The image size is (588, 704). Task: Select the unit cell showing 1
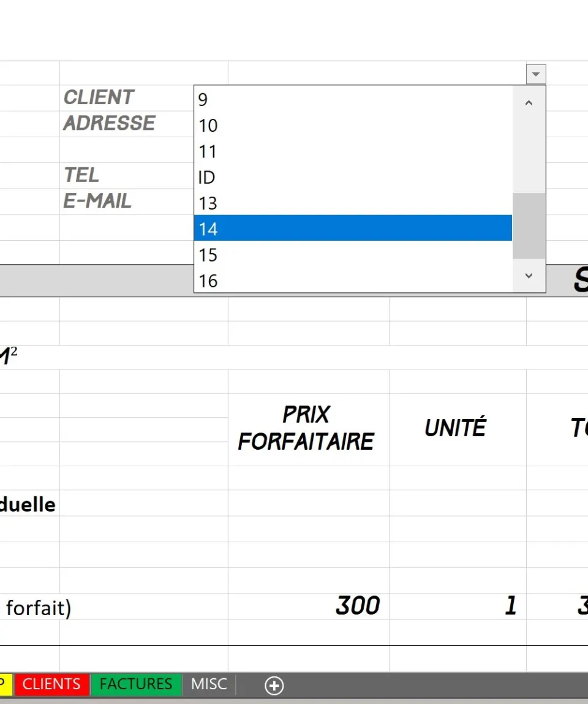tap(458, 606)
